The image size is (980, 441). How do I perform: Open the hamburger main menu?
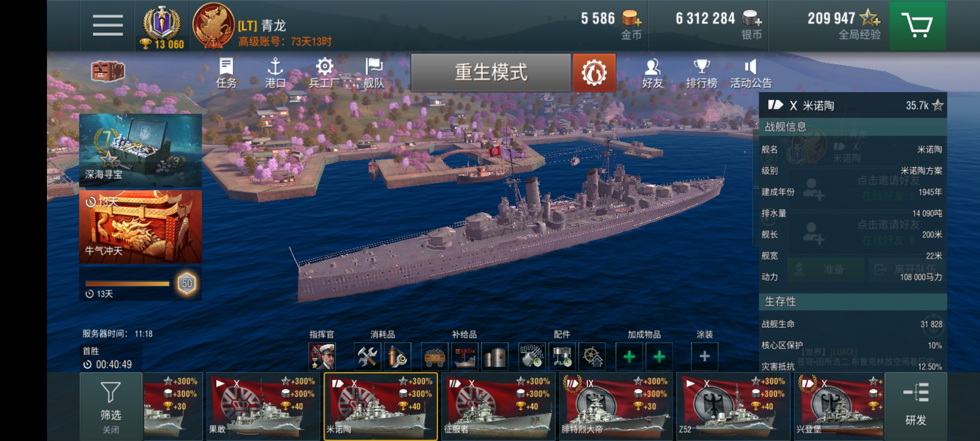pos(107,25)
